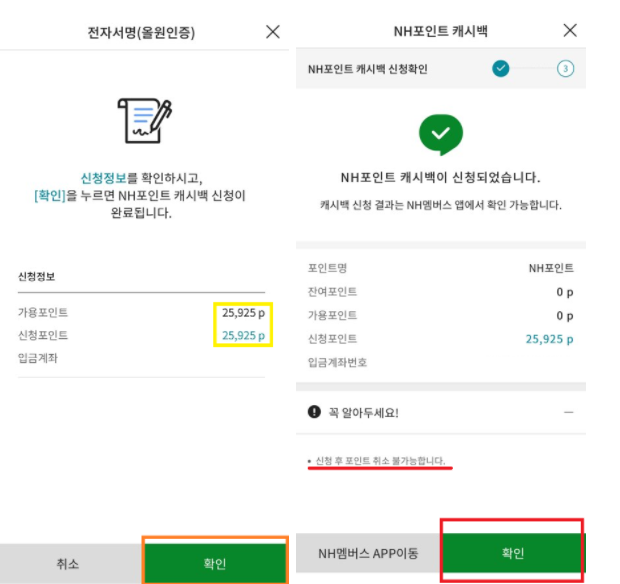Close the 전자서명(올원인증) dialog
This screenshot has height=584, width=620.
pos(273,32)
